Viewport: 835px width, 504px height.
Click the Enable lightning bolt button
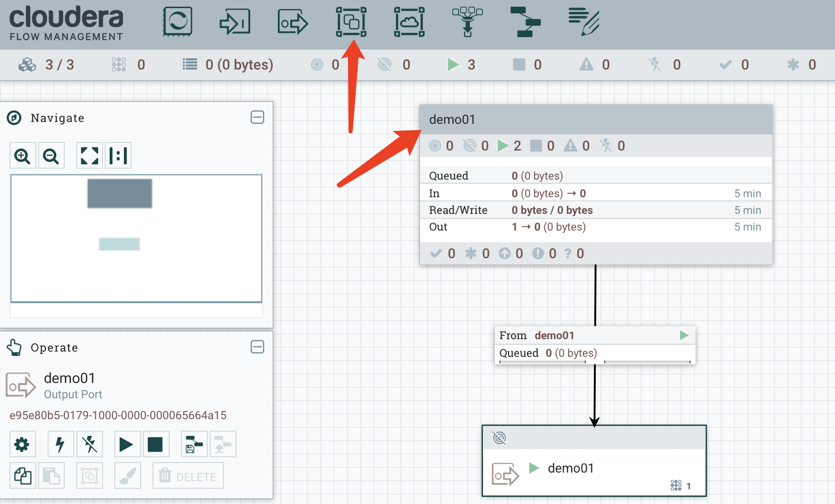[x=61, y=444]
